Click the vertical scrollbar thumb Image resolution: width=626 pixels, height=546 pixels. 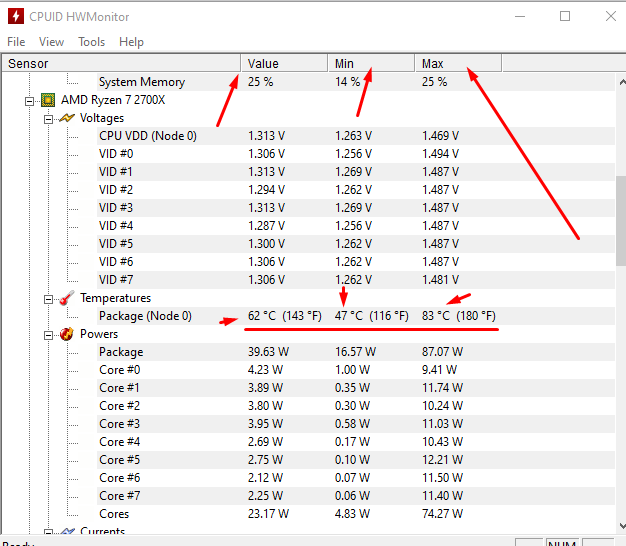click(x=621, y=221)
